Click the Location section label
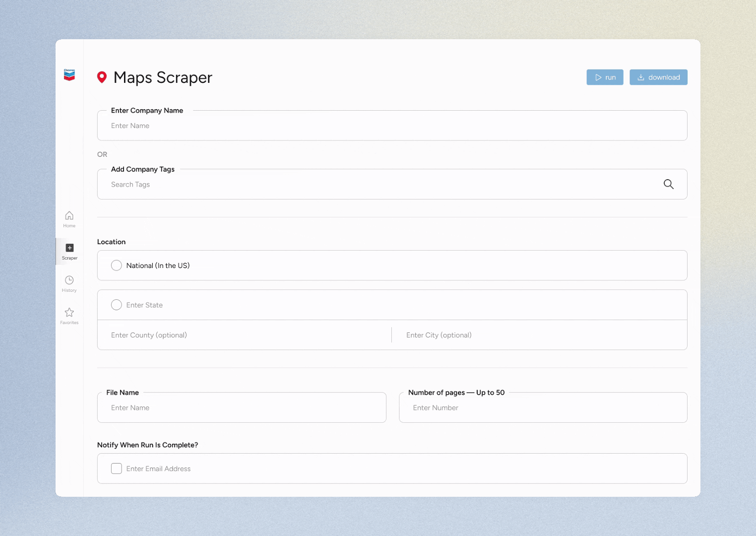Viewport: 756px width, 536px height. tap(111, 242)
